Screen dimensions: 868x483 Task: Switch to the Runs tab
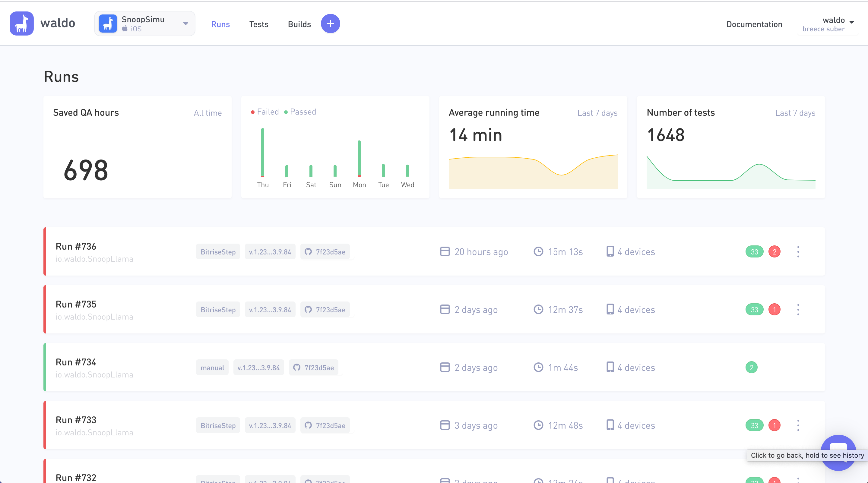[x=220, y=24]
